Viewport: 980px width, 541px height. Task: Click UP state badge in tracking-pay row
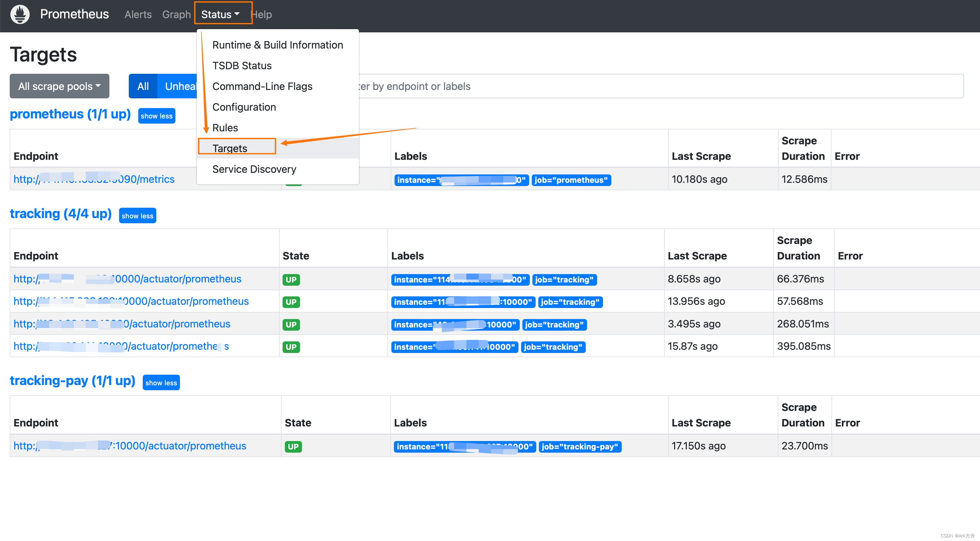coord(293,447)
